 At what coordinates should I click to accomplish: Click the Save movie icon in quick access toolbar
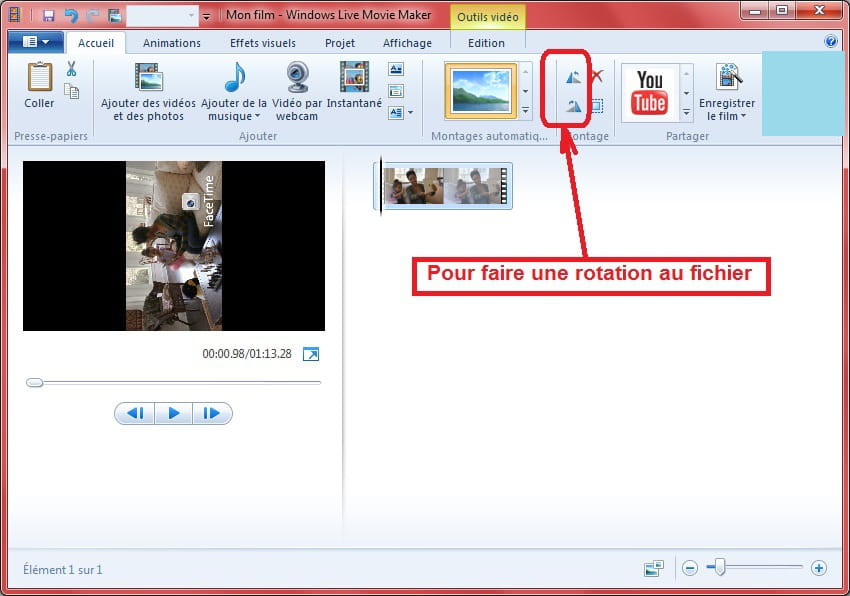click(x=114, y=15)
